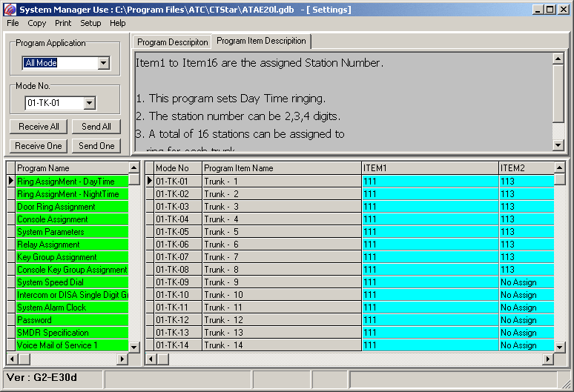Click ITEM1 cell for Trunk - 1
This screenshot has height=392, width=574.
click(430, 182)
